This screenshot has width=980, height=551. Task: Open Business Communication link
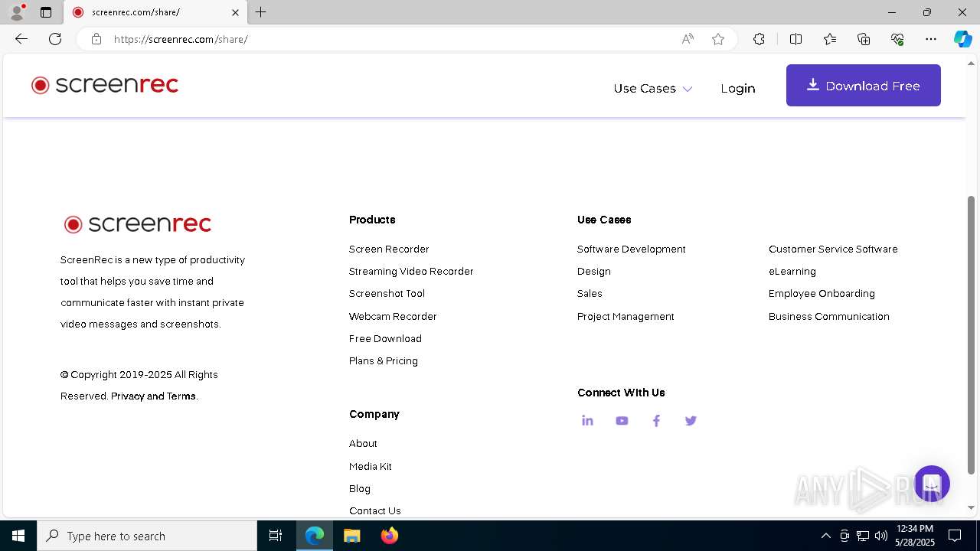[x=829, y=317]
